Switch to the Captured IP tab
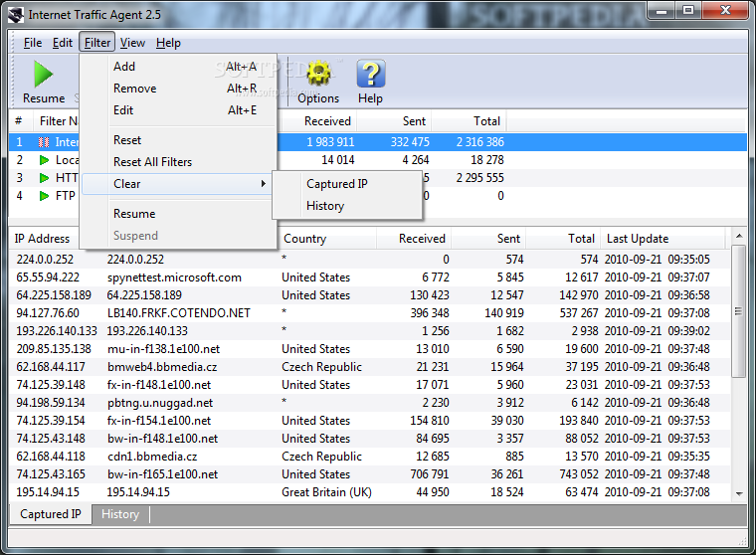The height and width of the screenshot is (555, 756). pos(51,514)
